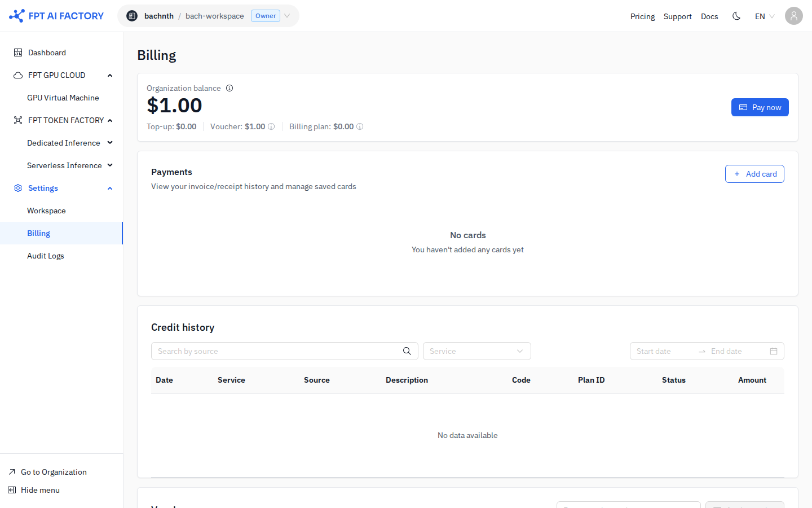Open the Service filter dropdown
The height and width of the screenshot is (508, 812).
(477, 351)
